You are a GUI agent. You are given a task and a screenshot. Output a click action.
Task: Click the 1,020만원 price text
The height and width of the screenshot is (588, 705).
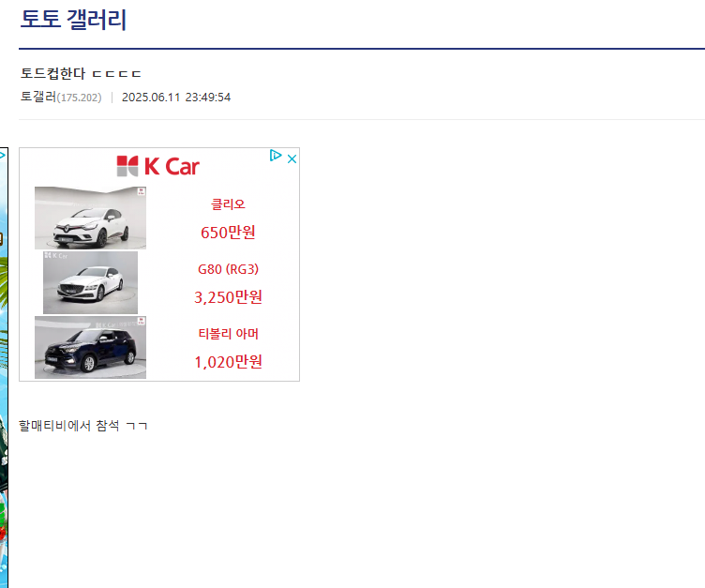pos(228,362)
